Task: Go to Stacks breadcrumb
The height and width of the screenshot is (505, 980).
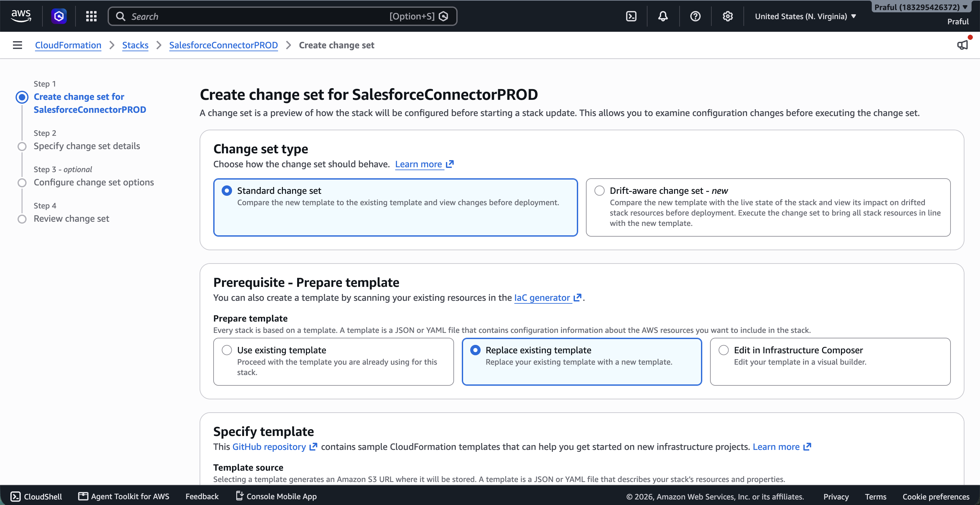Action: [x=135, y=45]
